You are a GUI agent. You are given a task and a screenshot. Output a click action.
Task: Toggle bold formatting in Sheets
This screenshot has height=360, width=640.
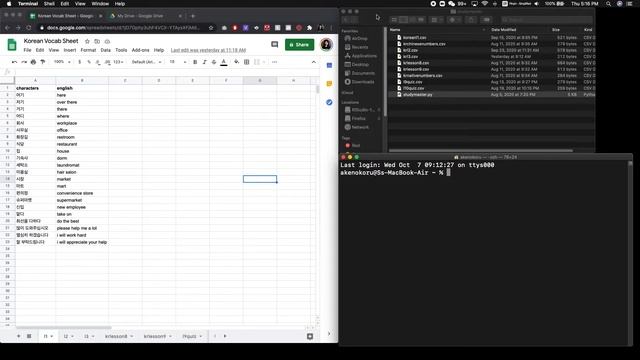tap(195, 62)
